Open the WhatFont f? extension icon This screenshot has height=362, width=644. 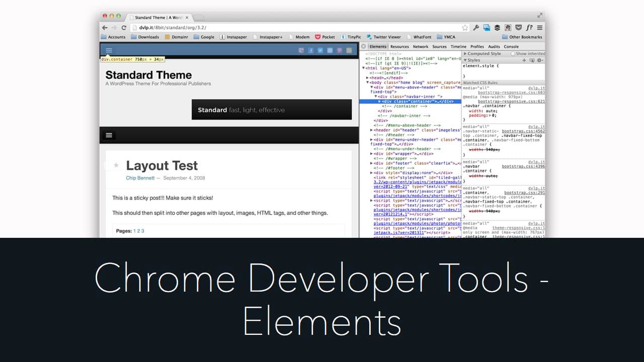point(529,28)
